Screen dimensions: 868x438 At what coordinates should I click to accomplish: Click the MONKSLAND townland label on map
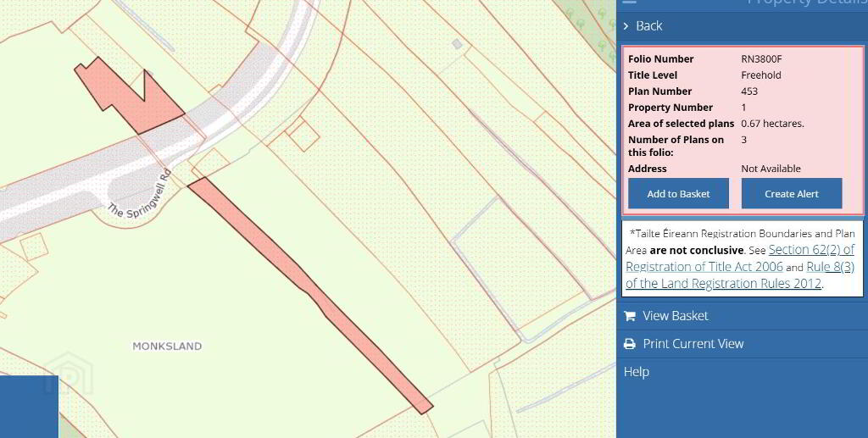point(167,347)
